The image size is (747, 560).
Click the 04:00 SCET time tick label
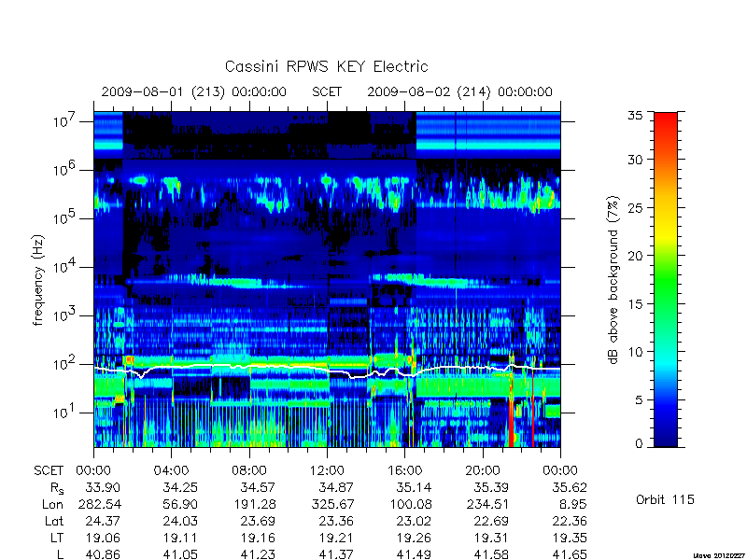coord(171,470)
